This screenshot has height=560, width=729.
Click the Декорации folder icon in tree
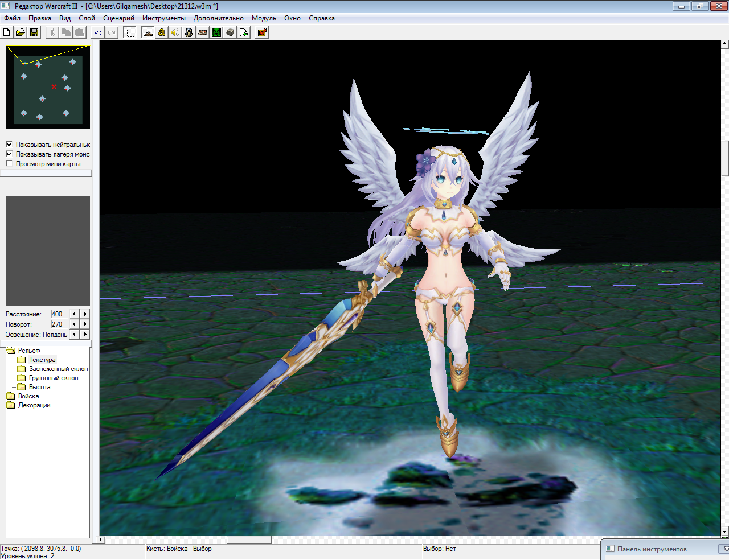[11, 405]
